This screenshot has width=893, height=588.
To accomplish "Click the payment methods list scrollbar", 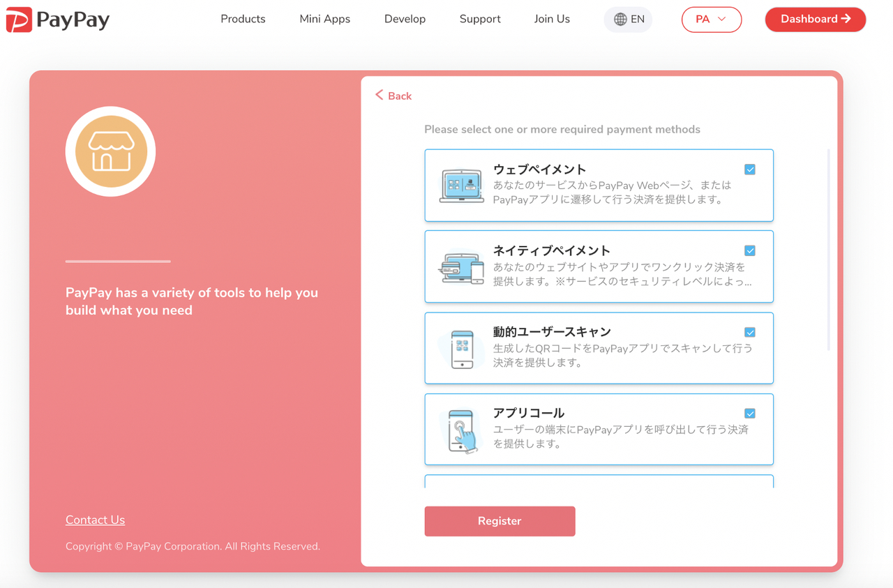I will [x=829, y=250].
